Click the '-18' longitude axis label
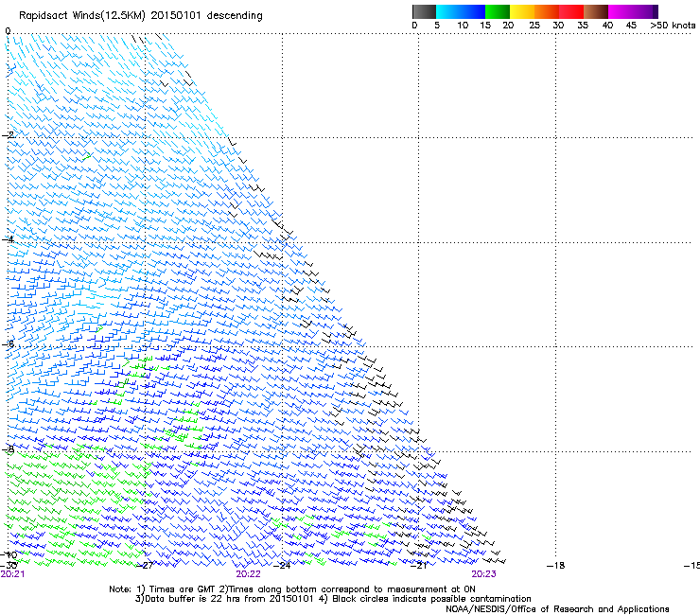Viewport: 700px width, 615px height. click(x=556, y=566)
